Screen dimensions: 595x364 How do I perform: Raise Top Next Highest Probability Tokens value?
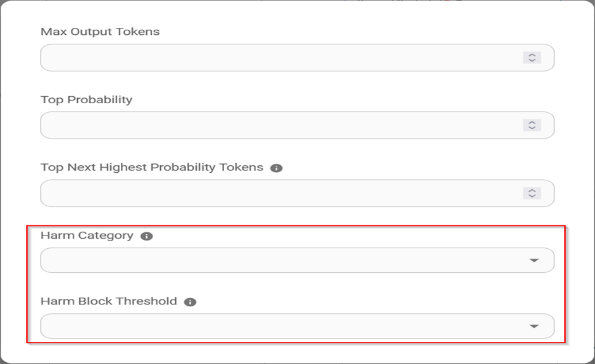[x=532, y=190]
